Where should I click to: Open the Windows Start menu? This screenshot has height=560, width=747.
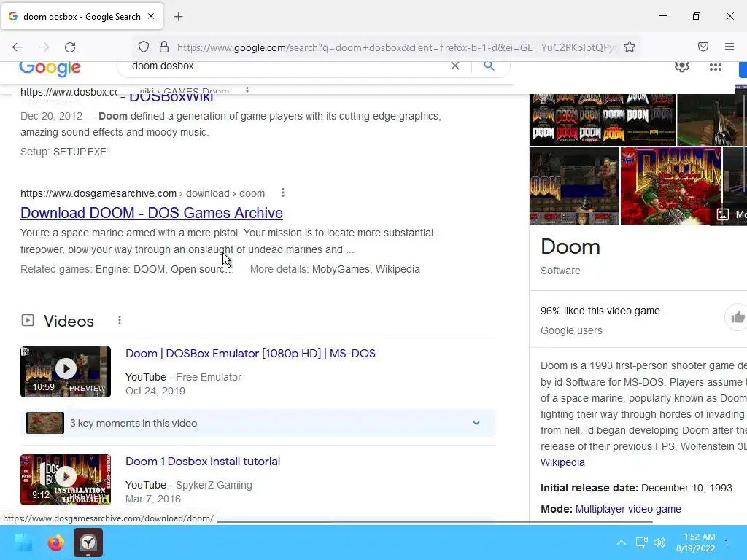tap(23, 542)
